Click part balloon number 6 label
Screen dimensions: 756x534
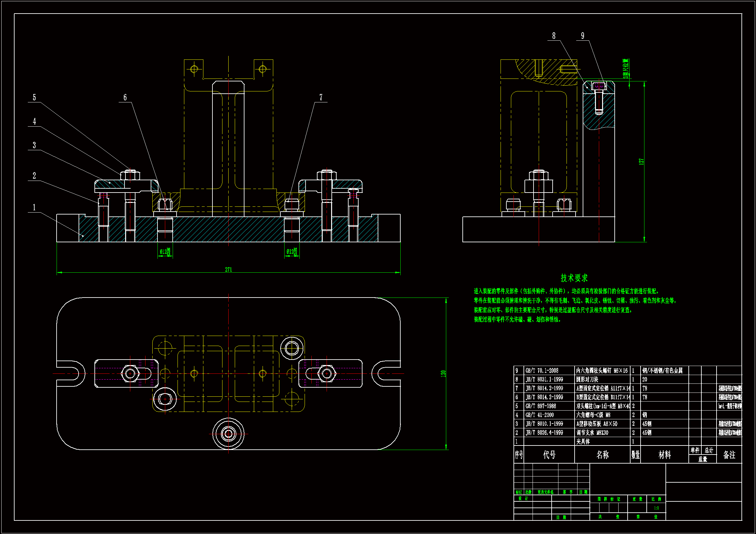click(x=125, y=97)
